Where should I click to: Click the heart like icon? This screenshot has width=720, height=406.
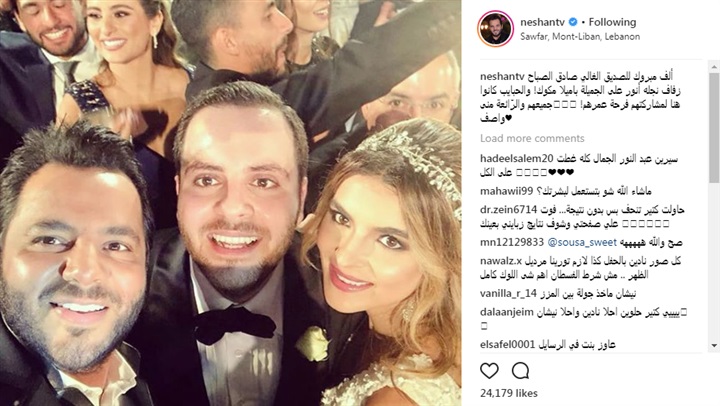tap(489, 370)
